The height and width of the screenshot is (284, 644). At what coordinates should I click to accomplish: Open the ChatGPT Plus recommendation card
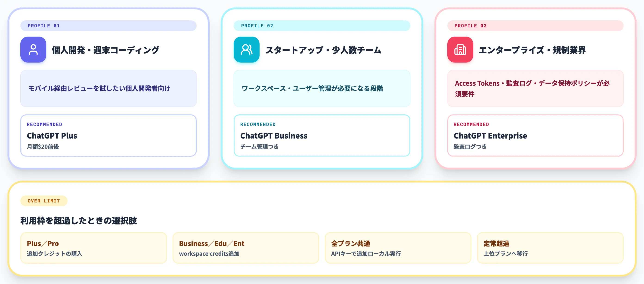point(108,136)
